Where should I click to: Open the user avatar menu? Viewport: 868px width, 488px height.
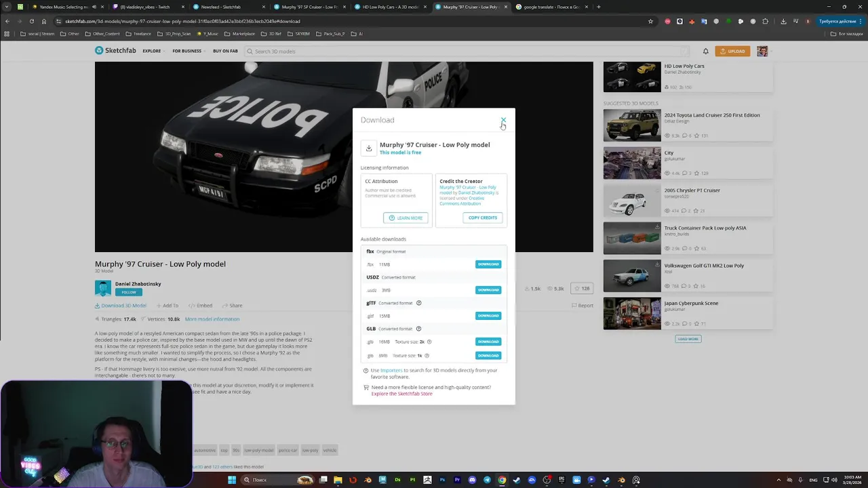tap(762, 51)
